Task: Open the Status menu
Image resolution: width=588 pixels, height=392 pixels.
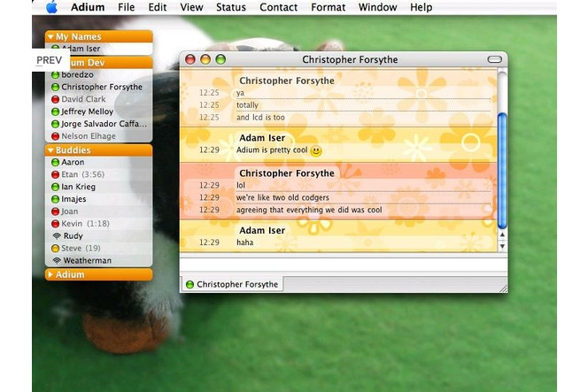Action: coord(231,7)
